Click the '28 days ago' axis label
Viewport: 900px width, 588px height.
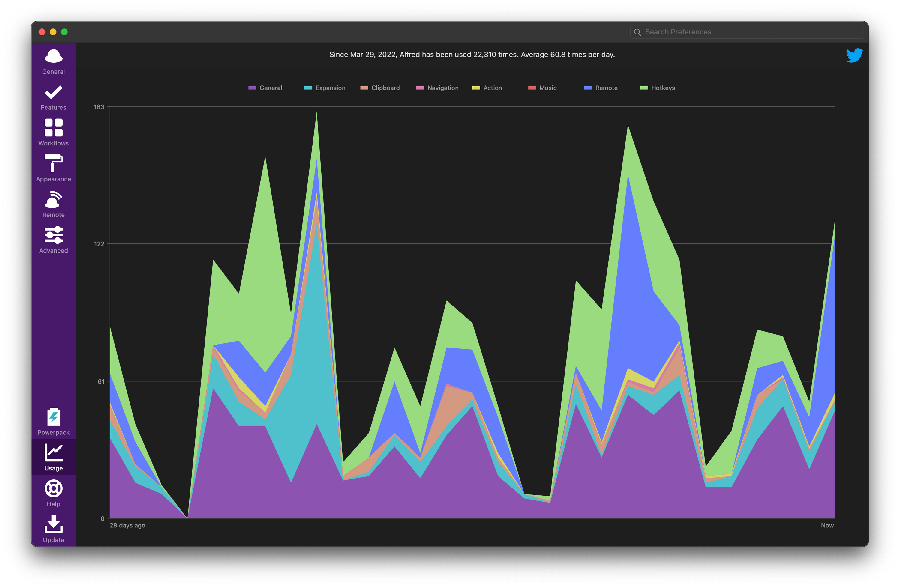(127, 525)
